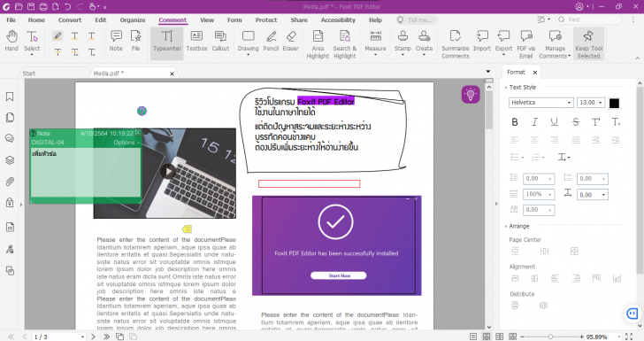Open the chat assistant bubble
Image resolution: width=644 pixels, height=341 pixels.
point(632,314)
